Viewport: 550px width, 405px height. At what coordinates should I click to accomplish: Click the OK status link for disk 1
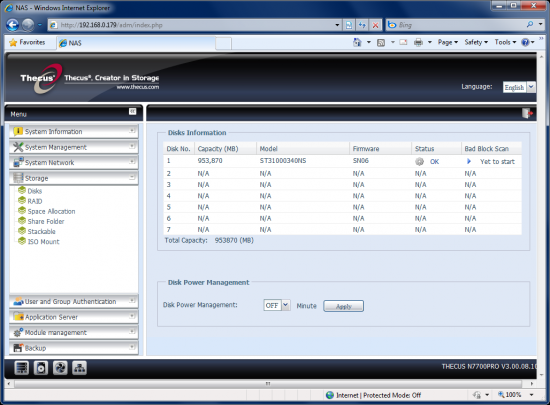click(x=434, y=162)
